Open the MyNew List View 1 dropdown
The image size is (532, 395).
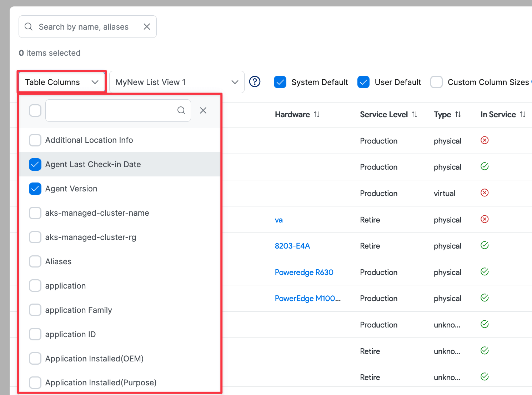point(177,82)
